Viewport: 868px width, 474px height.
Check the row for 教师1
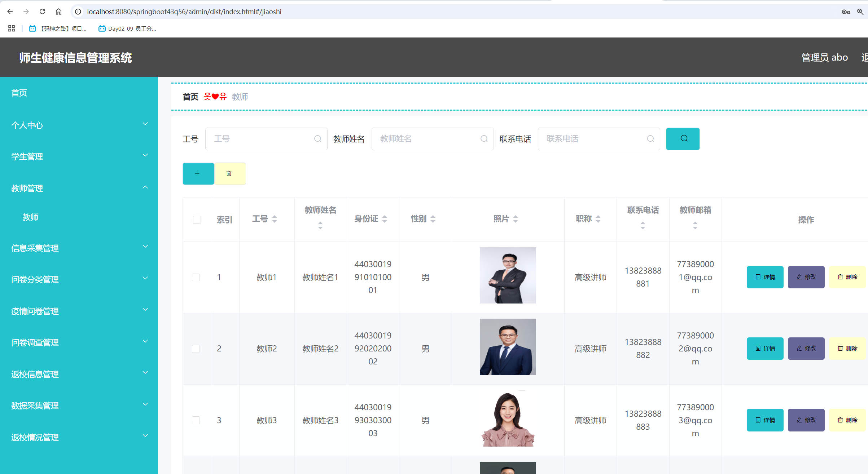click(196, 277)
